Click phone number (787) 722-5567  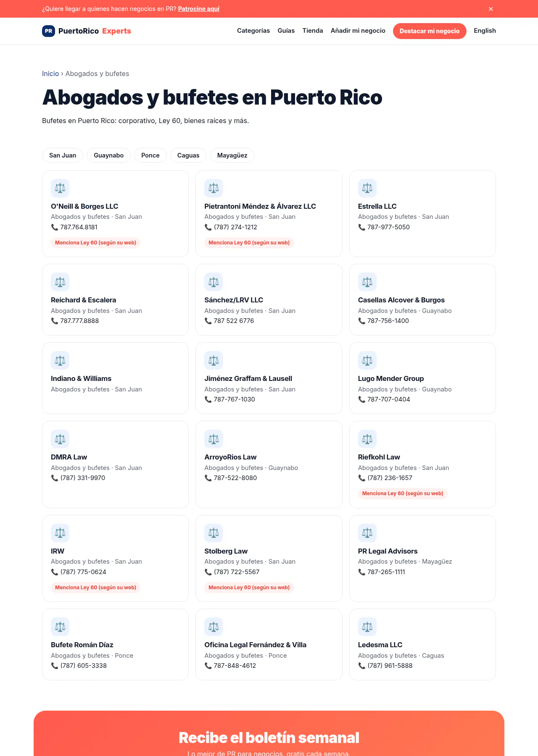pos(237,572)
